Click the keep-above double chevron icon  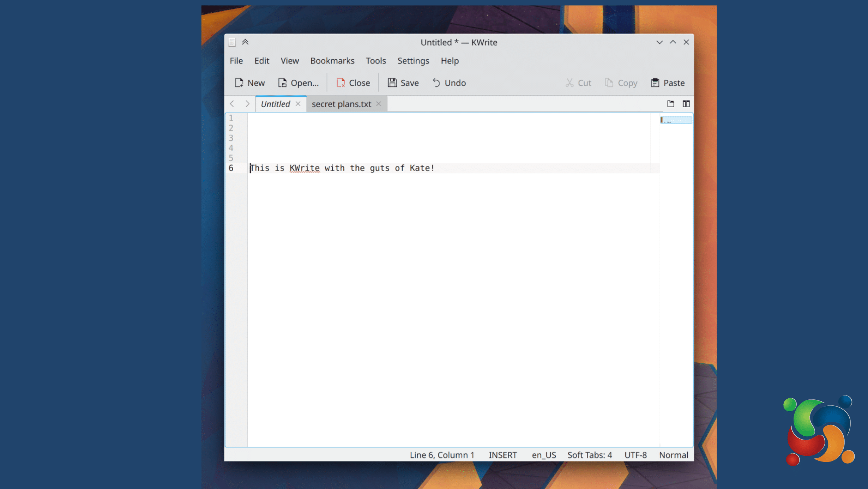coord(245,42)
